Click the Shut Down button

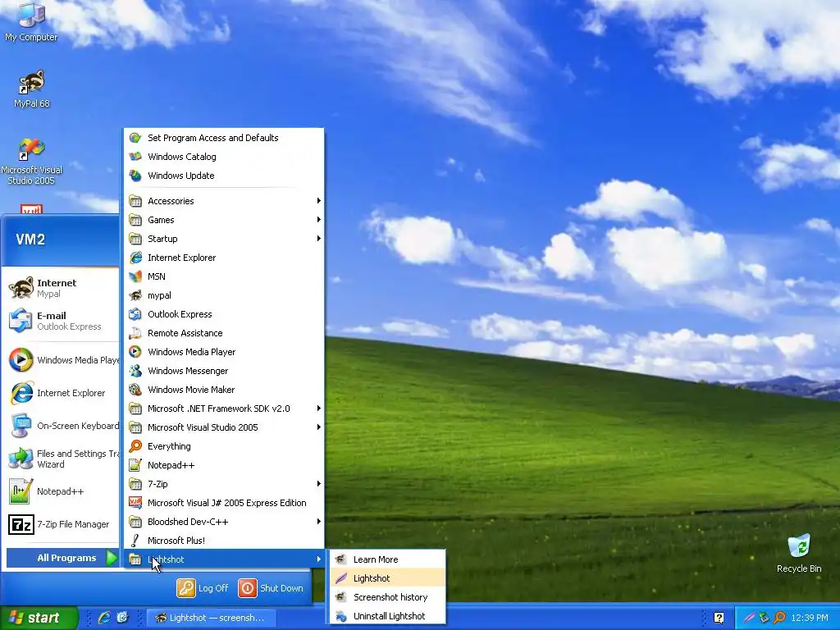tap(272, 588)
